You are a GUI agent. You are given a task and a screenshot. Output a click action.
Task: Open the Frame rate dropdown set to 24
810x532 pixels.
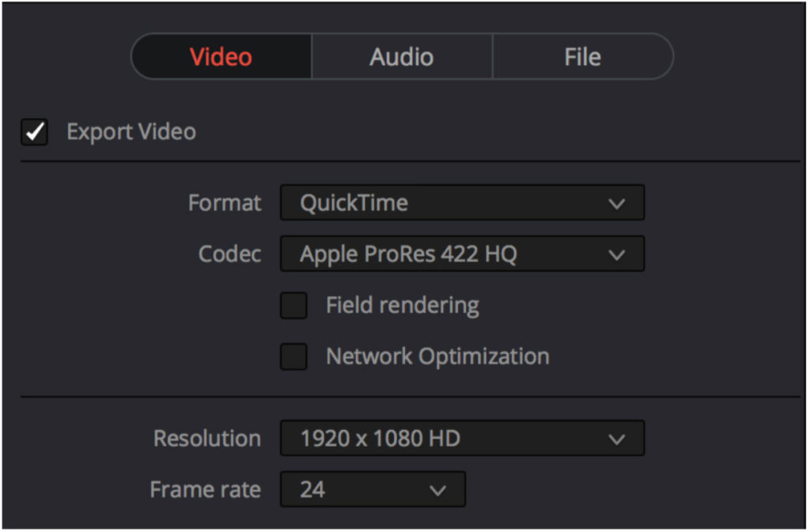(x=373, y=489)
